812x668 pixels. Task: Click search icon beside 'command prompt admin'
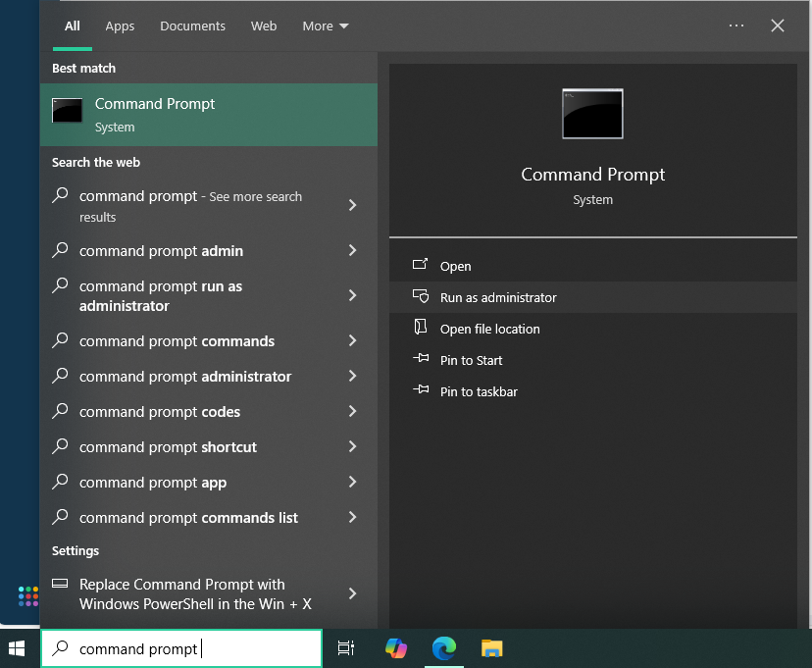click(60, 249)
